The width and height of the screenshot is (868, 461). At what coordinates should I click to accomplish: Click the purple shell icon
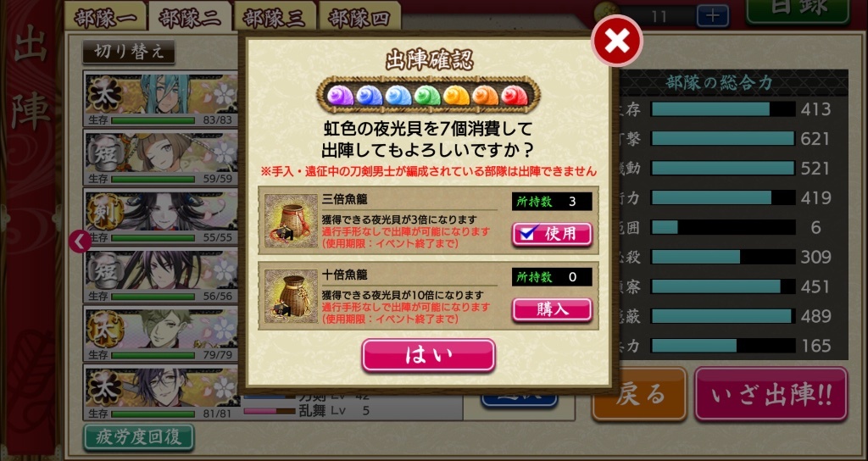[x=341, y=95]
